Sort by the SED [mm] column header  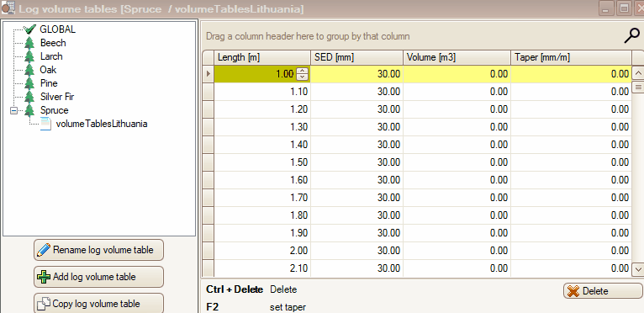[356, 57]
